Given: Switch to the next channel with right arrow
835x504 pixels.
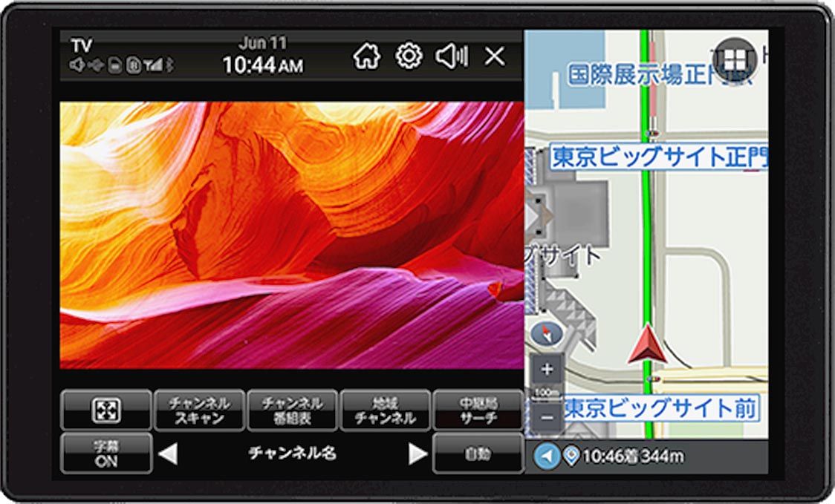Looking at the screenshot, I should 417,454.
